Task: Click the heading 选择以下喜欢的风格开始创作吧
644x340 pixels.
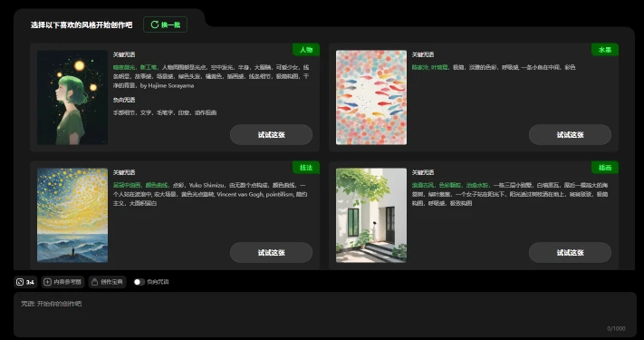Action: coord(82,25)
